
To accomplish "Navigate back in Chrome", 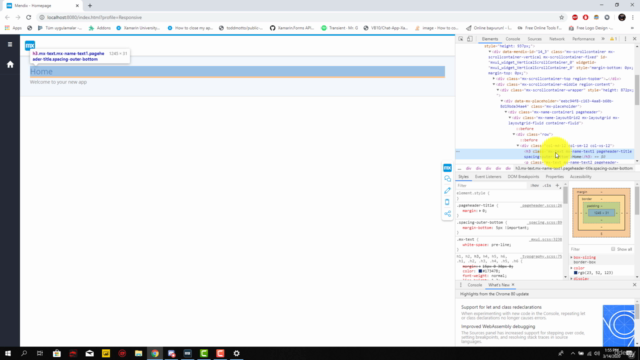I will coord(7,17).
